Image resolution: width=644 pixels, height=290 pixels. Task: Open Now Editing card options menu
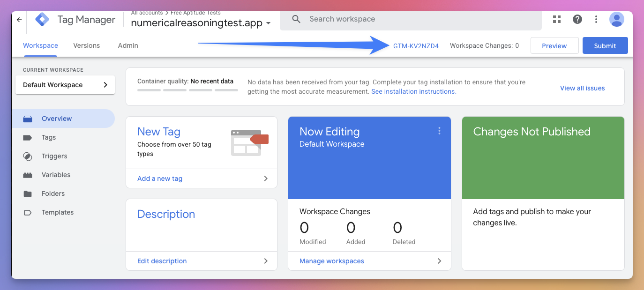point(439,131)
